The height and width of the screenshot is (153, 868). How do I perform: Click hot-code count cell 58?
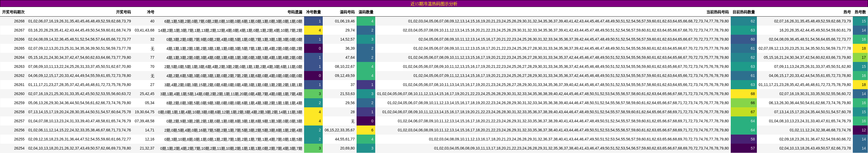pyautogui.click(x=744, y=139)
